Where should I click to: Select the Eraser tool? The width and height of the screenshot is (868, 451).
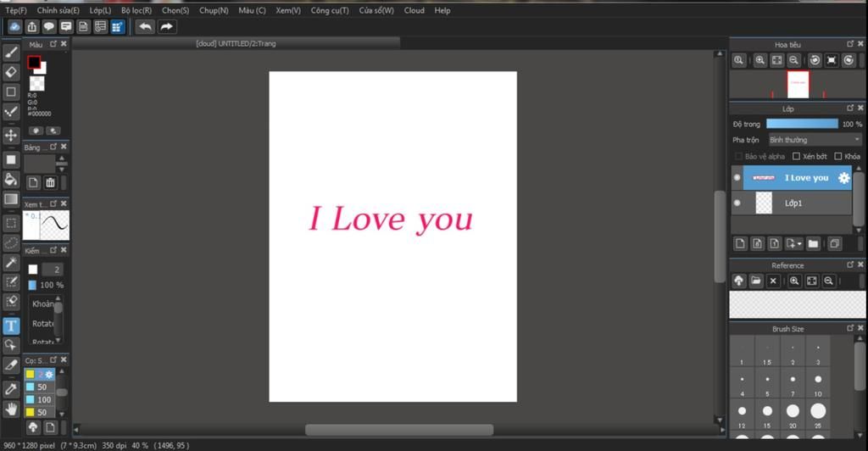point(11,72)
